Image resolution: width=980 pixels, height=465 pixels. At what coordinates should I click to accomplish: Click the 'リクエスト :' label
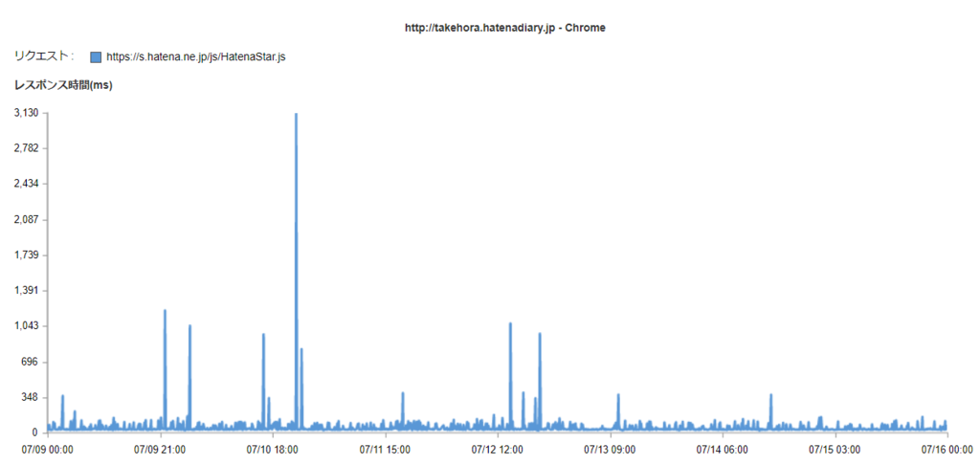click(x=44, y=56)
